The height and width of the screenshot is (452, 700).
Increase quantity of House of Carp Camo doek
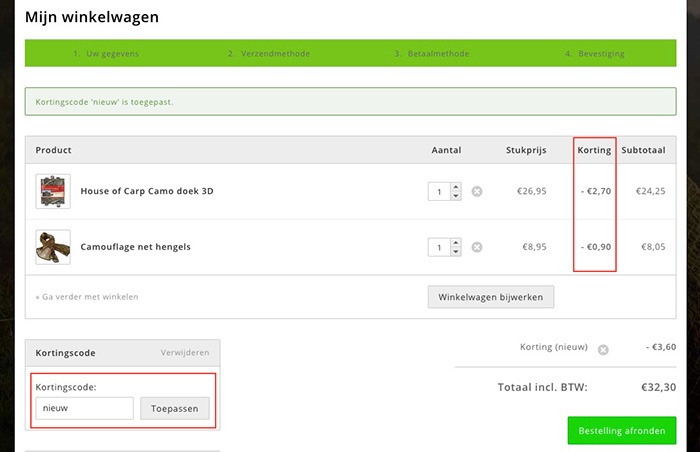456,187
